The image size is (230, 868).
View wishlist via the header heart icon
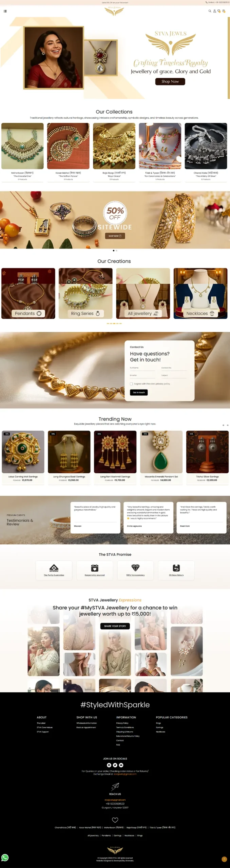(219, 11)
